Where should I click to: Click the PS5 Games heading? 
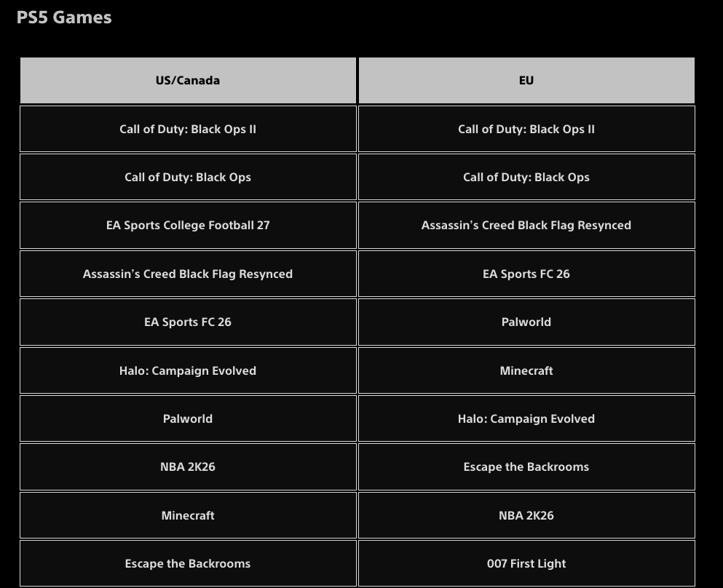click(x=64, y=17)
